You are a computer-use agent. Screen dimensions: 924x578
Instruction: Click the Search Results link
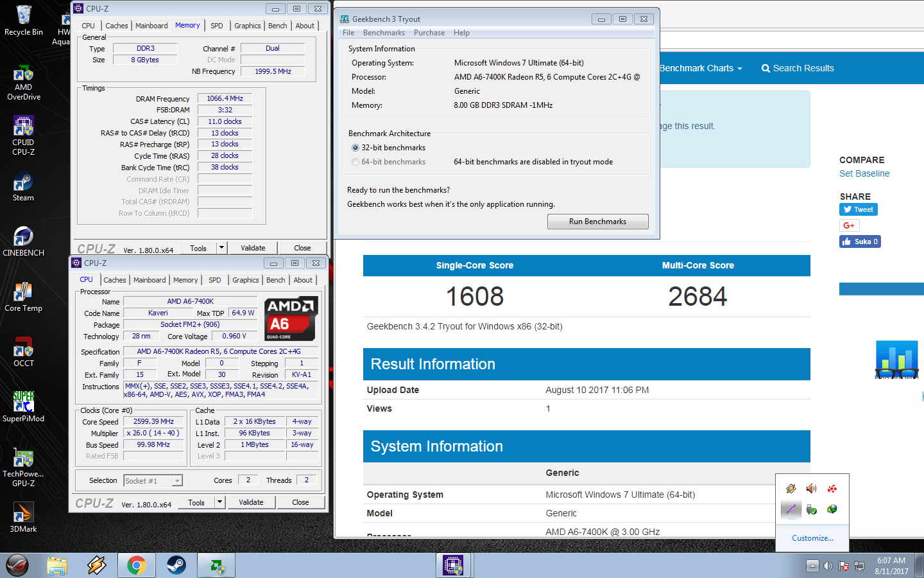(x=798, y=68)
